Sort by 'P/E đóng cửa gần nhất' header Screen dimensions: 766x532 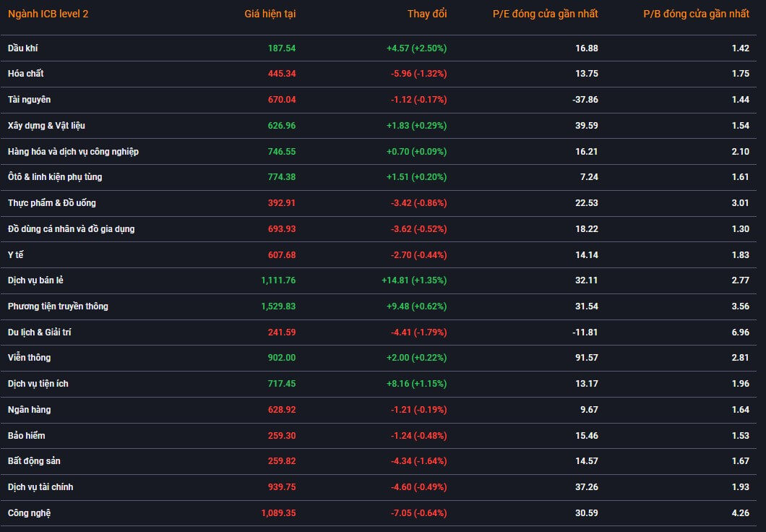(x=545, y=14)
